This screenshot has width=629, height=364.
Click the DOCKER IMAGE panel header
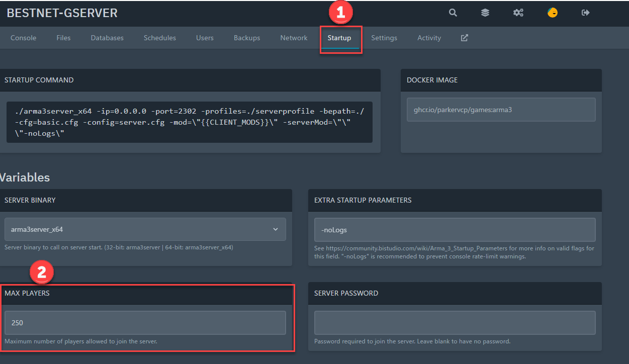click(x=501, y=80)
